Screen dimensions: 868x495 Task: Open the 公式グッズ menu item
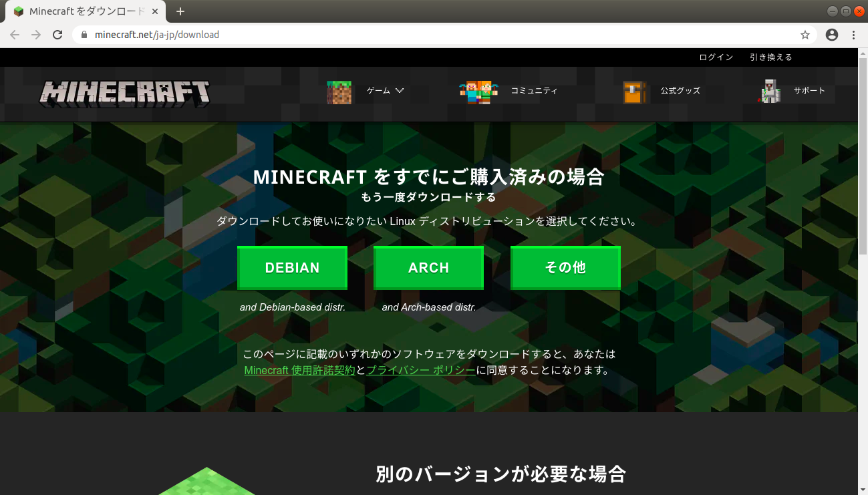pyautogui.click(x=680, y=91)
